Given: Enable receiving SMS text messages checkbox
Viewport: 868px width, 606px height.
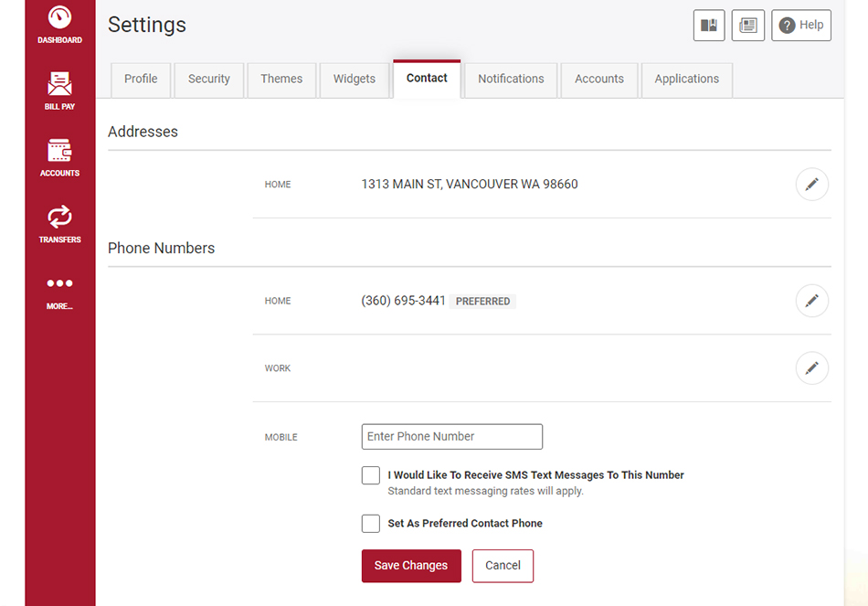Looking at the screenshot, I should pos(371,475).
